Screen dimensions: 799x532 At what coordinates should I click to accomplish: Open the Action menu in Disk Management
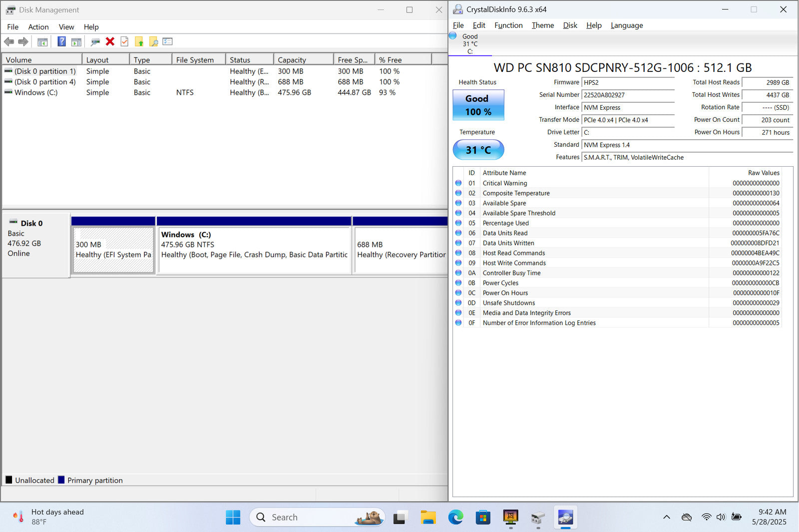click(38, 27)
